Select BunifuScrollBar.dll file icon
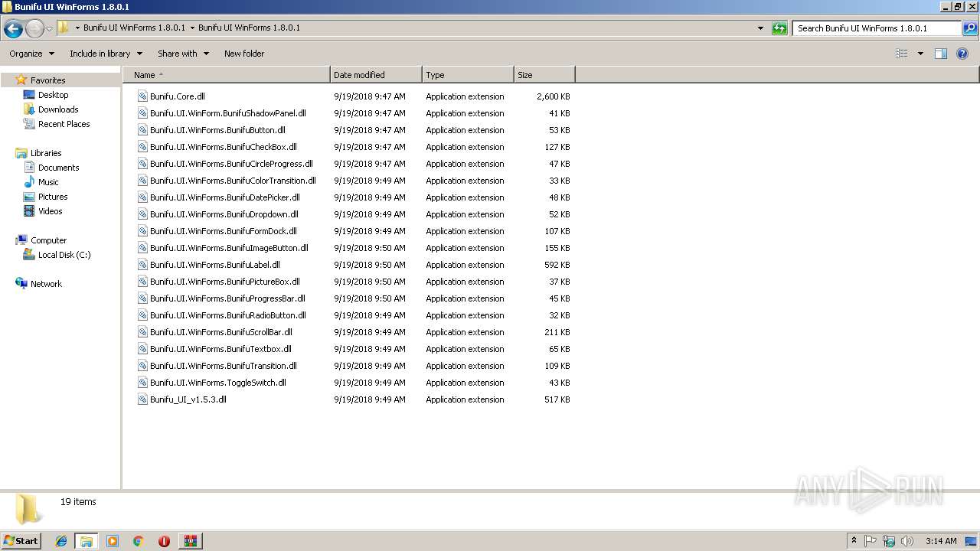 click(x=142, y=332)
